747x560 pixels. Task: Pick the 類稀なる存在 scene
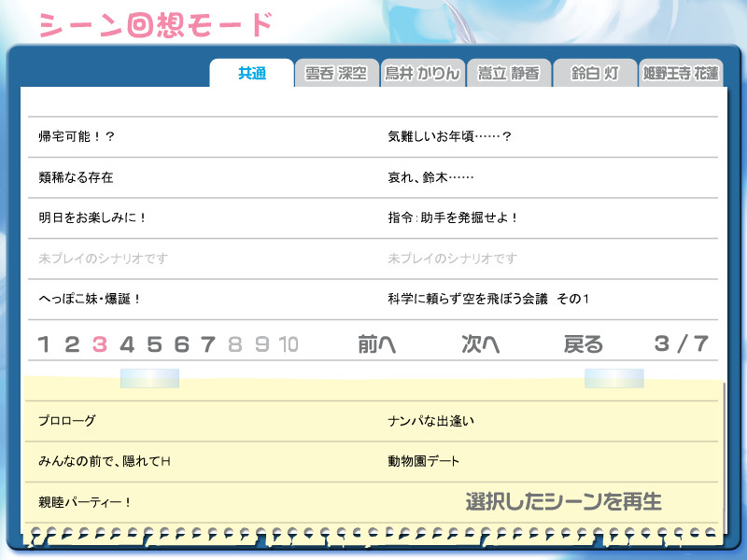(77, 177)
